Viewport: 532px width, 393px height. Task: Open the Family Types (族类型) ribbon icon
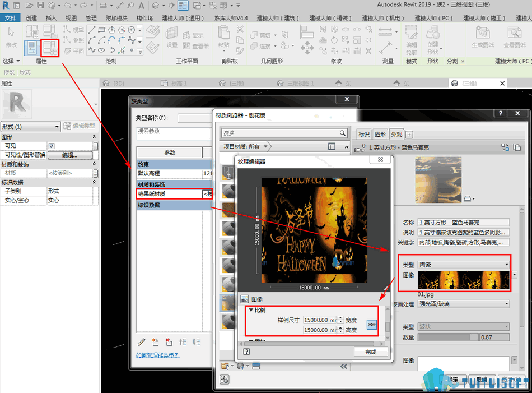[x=49, y=48]
